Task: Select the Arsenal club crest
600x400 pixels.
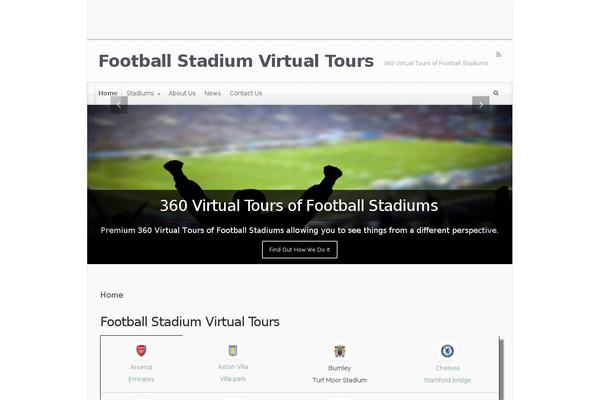Action: click(x=141, y=351)
